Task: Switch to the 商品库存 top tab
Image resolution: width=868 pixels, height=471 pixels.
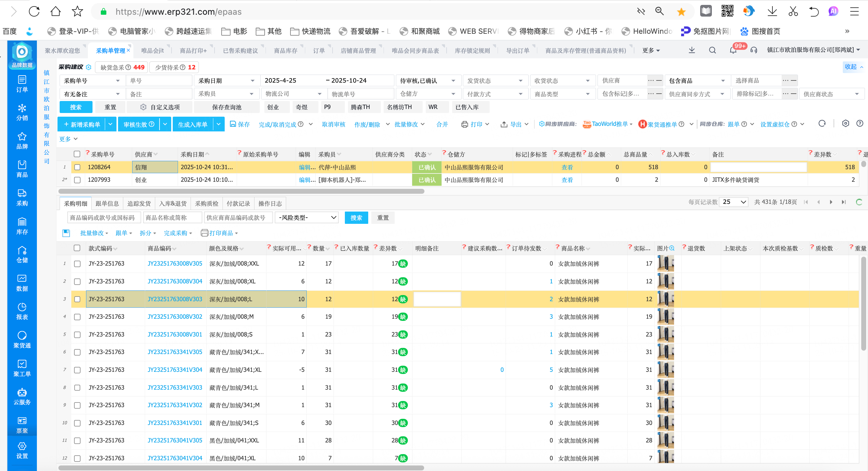Action: (286, 50)
